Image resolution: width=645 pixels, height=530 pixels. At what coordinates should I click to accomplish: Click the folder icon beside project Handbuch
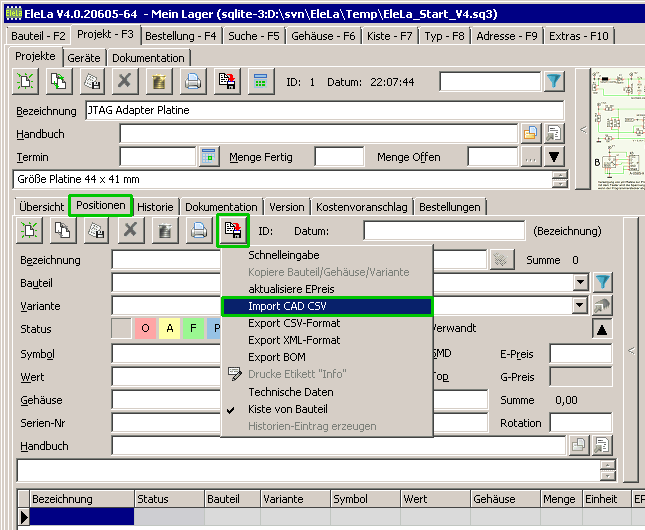point(530,133)
